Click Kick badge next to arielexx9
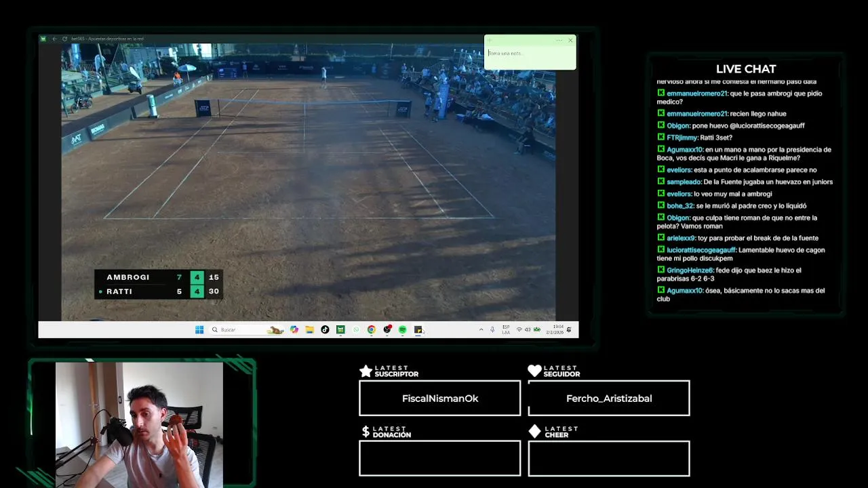 [660, 238]
